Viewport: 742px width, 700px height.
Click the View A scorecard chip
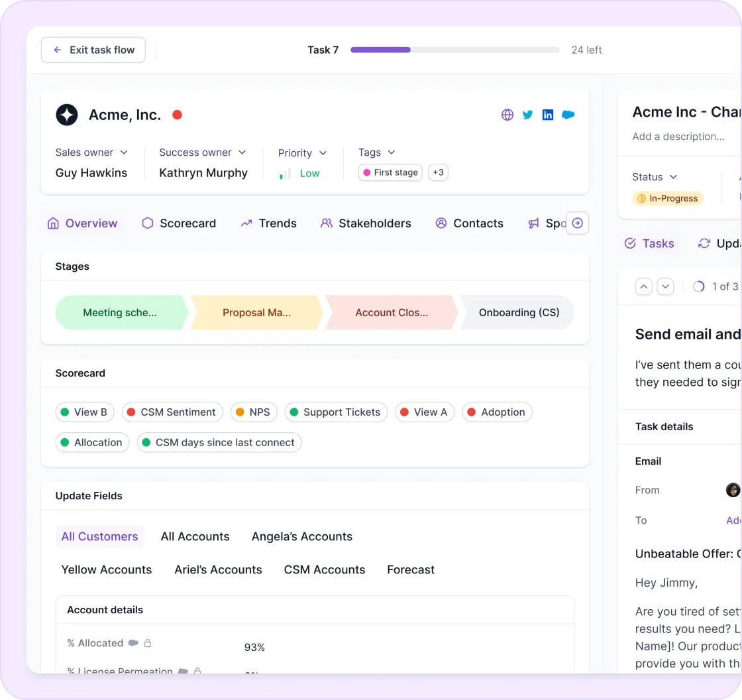pos(425,412)
